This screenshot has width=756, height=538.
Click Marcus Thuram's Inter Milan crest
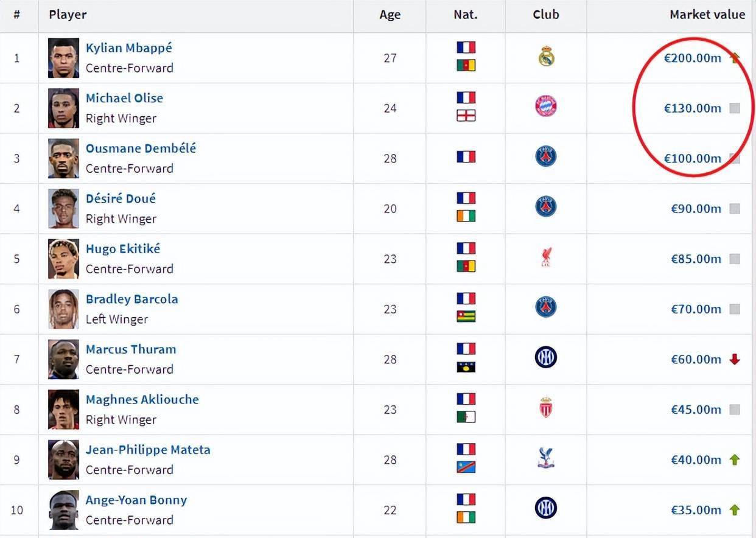pyautogui.click(x=546, y=358)
